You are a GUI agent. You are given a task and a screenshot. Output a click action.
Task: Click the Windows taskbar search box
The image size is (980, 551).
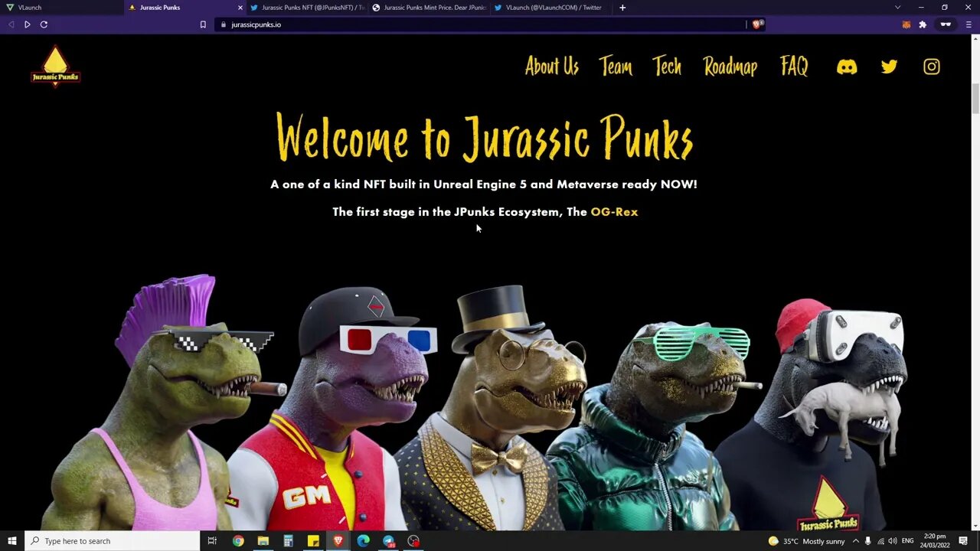[x=112, y=541]
